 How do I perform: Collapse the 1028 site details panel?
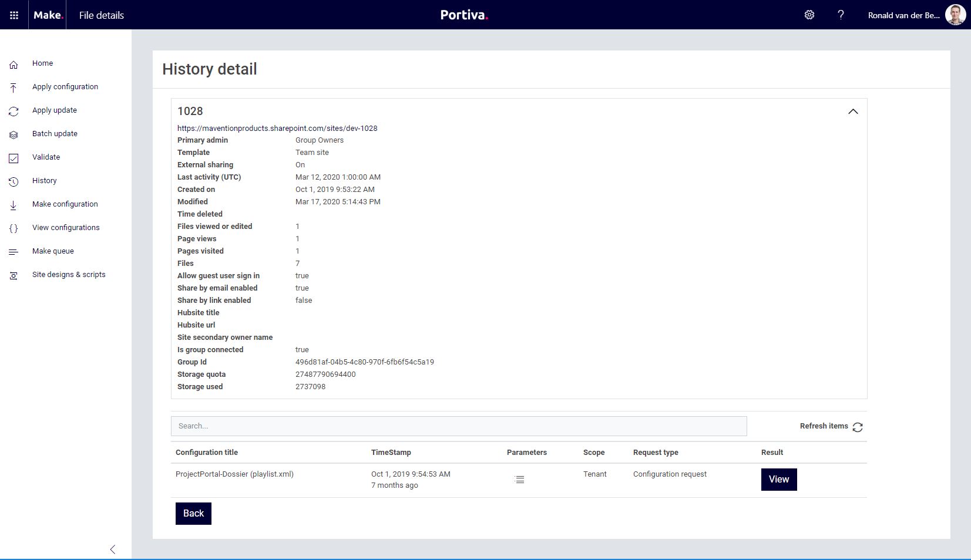[853, 112]
